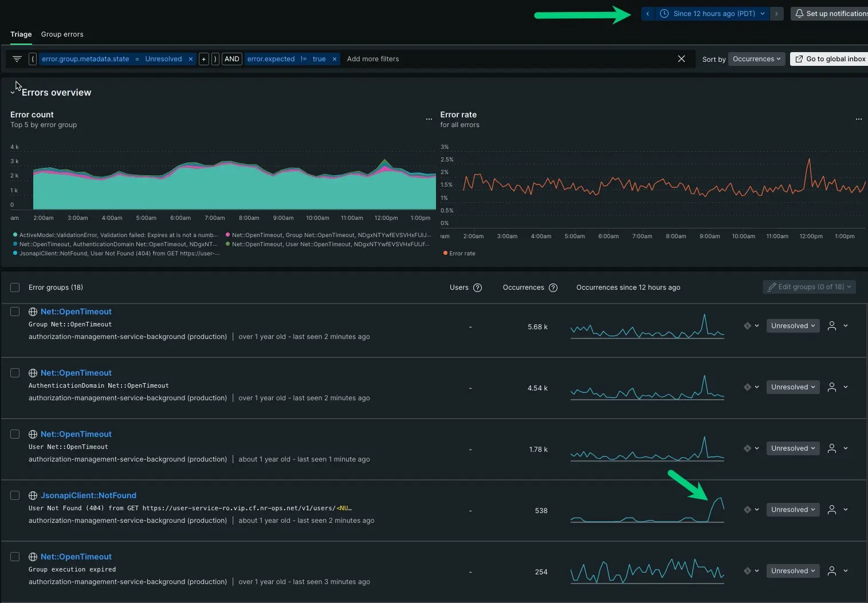This screenshot has width=868, height=603.
Task: Open the Since 12 hours ago time picker
Action: pos(713,14)
